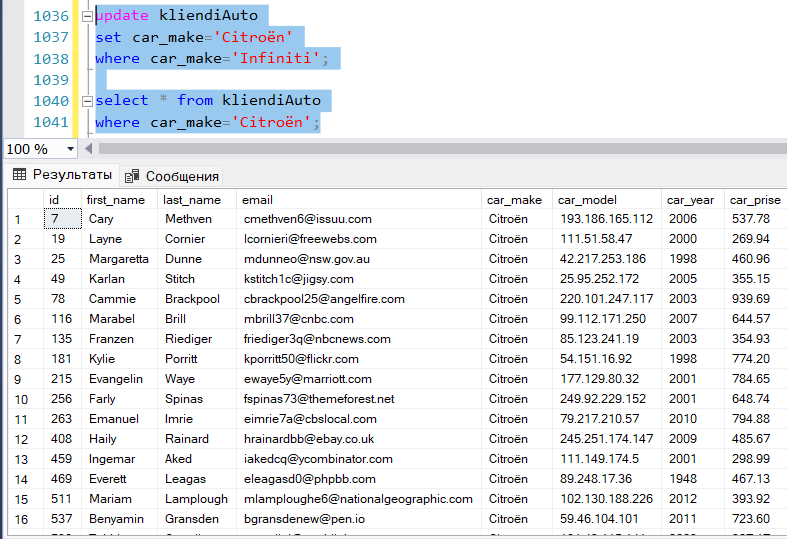Viewport: 787px width, 539px height.
Task: Click the car_make Citroën cell for Cammie
Action: tap(517, 299)
